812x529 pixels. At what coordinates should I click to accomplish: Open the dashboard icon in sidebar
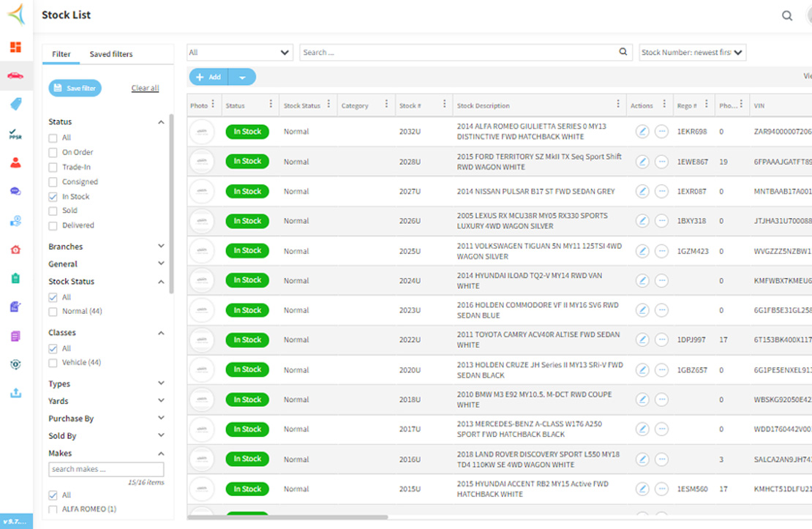[15, 47]
